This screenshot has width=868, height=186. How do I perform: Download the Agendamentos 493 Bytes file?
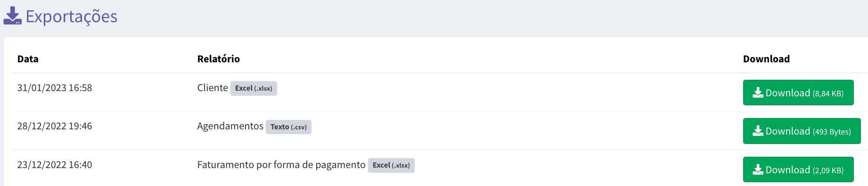coord(802,131)
